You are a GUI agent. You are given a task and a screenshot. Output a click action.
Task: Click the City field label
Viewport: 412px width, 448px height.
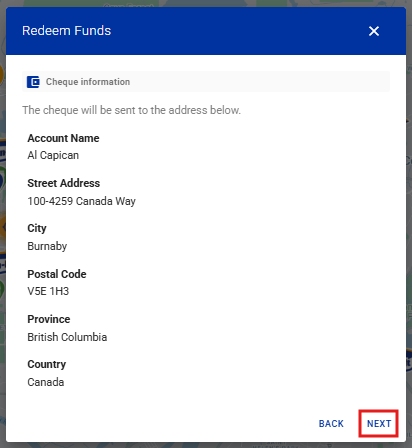pos(37,228)
